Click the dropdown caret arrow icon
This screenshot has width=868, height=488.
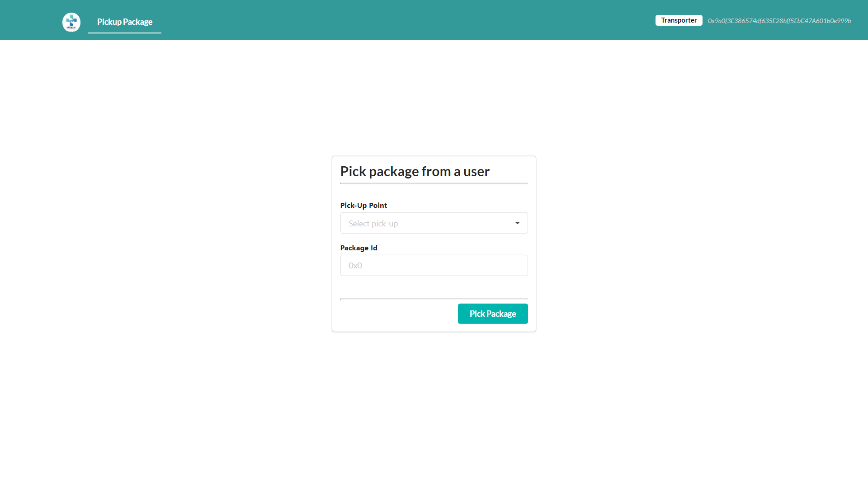click(x=517, y=223)
